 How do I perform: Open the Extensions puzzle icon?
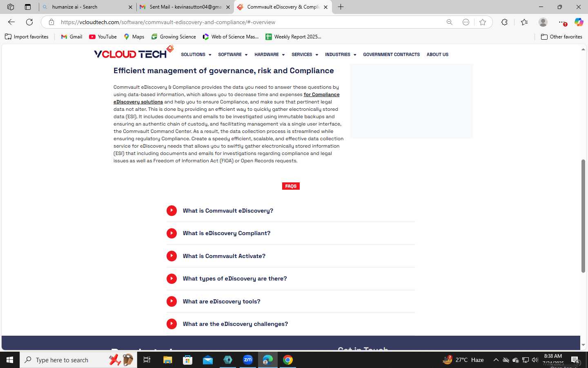[x=505, y=22]
